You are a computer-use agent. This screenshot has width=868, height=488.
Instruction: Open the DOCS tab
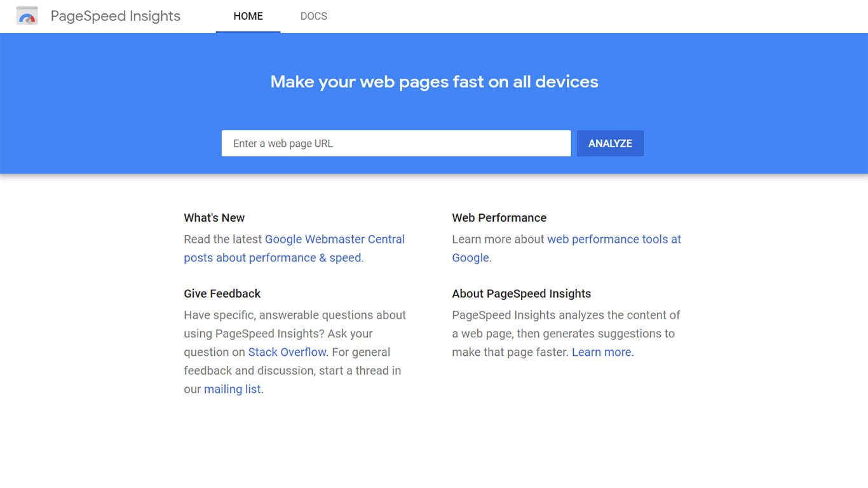coord(314,17)
